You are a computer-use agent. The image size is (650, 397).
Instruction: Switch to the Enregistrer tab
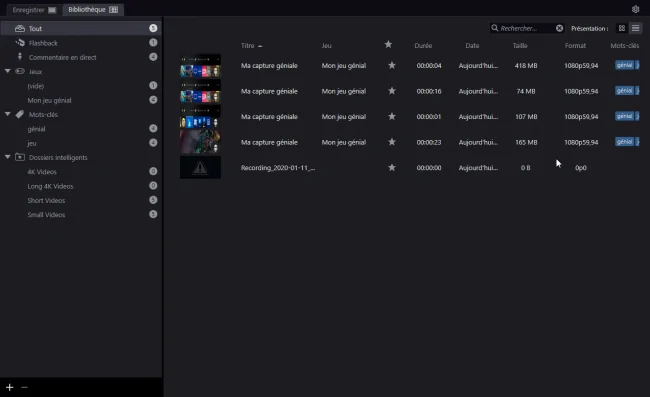tap(34, 10)
